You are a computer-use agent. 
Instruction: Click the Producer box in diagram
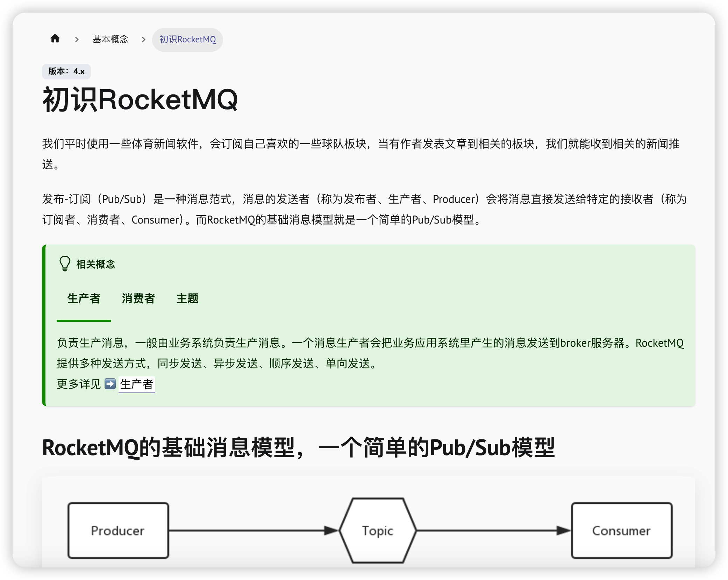tap(118, 530)
